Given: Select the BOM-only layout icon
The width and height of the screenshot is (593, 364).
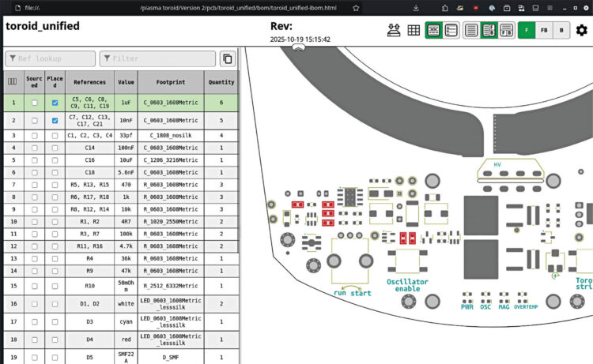Looking at the screenshot, I should 471,31.
